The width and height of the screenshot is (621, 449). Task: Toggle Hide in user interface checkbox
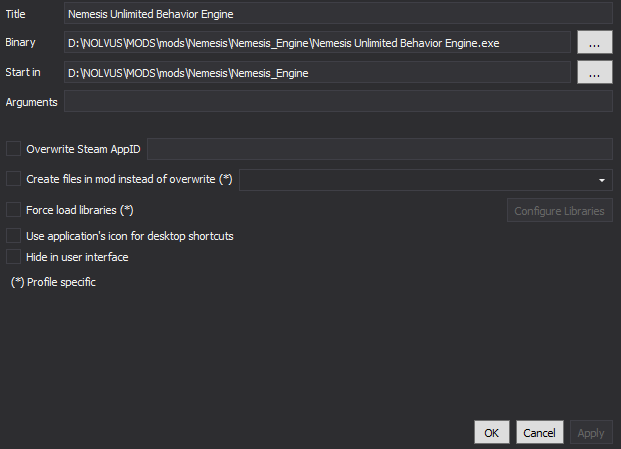click(x=13, y=257)
